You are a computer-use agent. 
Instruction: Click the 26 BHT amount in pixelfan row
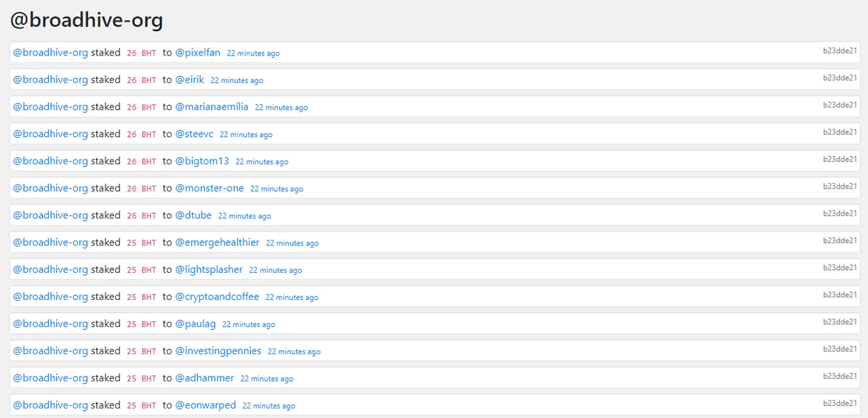point(141,53)
